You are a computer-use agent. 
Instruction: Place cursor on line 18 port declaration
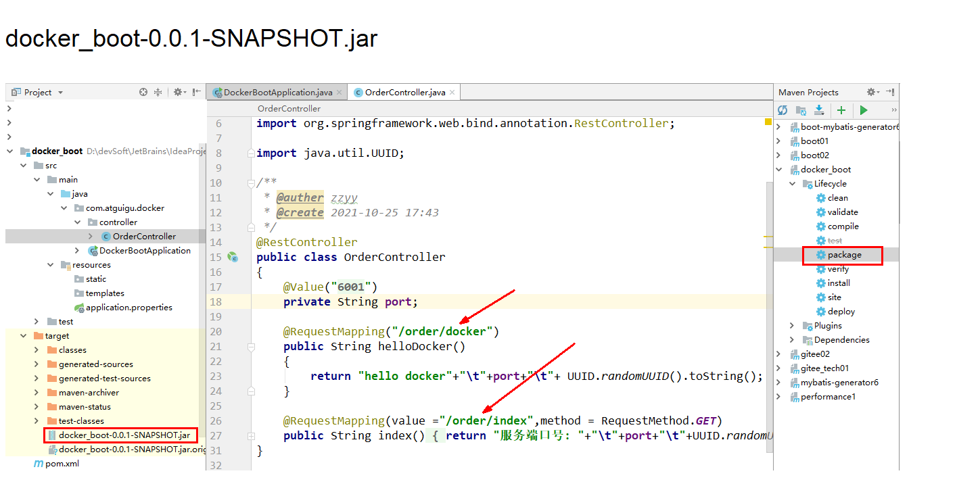click(x=350, y=301)
